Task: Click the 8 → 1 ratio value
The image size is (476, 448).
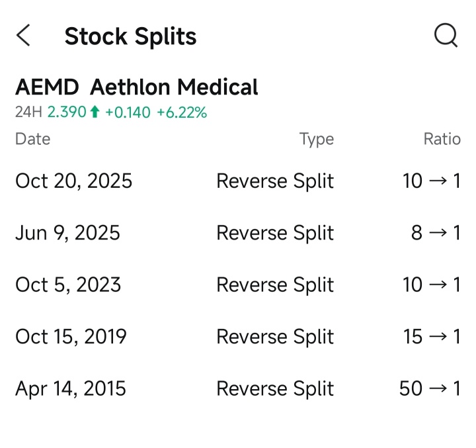Action: coord(436,233)
